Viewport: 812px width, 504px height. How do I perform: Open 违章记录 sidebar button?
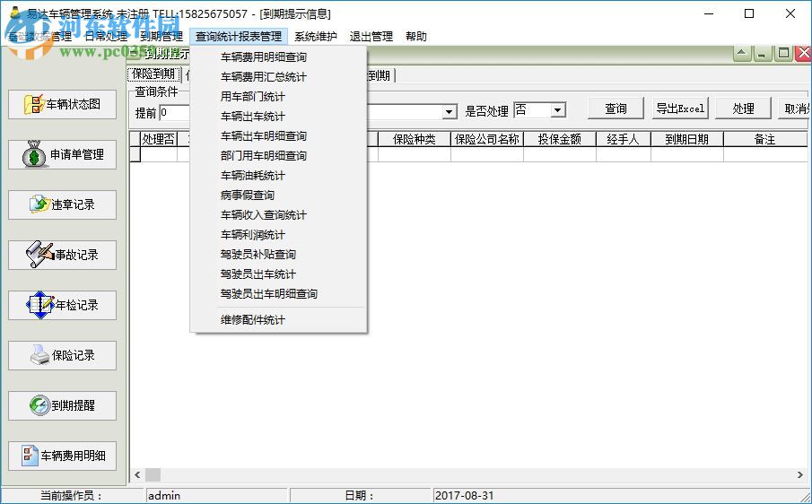(62, 204)
